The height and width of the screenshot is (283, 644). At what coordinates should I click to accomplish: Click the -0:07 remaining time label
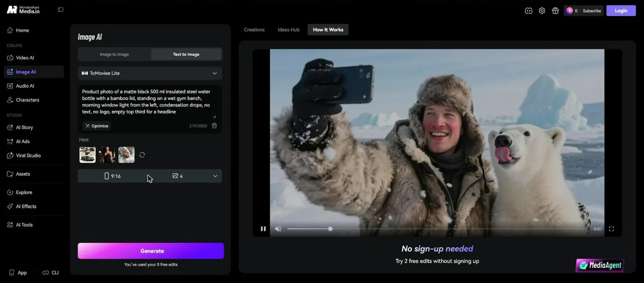pyautogui.click(x=598, y=229)
